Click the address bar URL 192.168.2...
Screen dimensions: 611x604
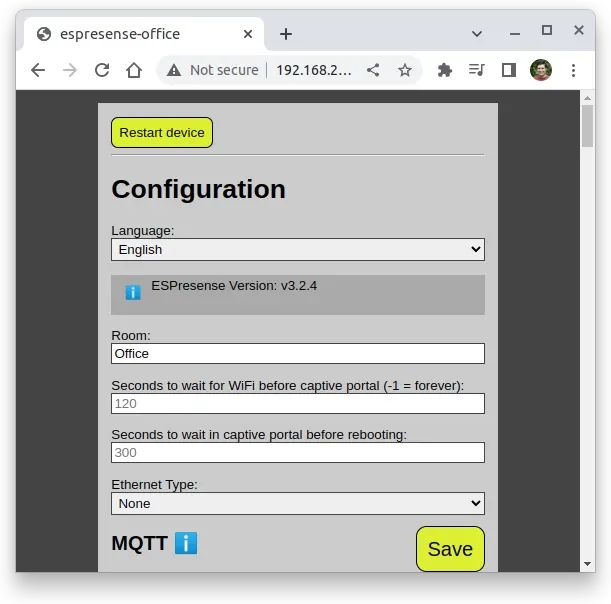click(314, 71)
